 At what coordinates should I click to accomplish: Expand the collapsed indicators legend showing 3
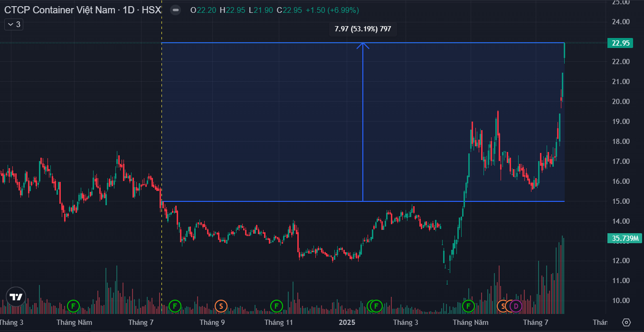[x=14, y=24]
